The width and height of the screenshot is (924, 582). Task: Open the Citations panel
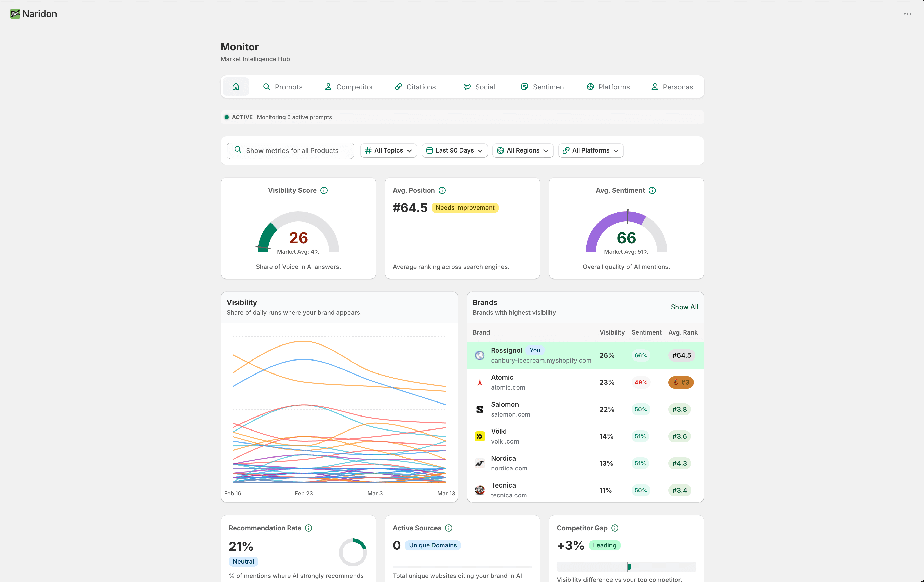click(415, 86)
